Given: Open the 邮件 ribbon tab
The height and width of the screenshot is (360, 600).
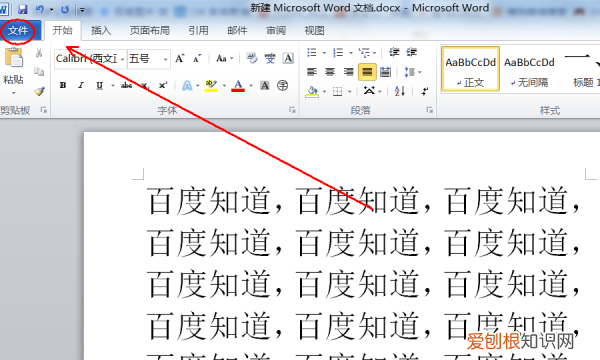Looking at the screenshot, I should pyautogui.click(x=237, y=31).
